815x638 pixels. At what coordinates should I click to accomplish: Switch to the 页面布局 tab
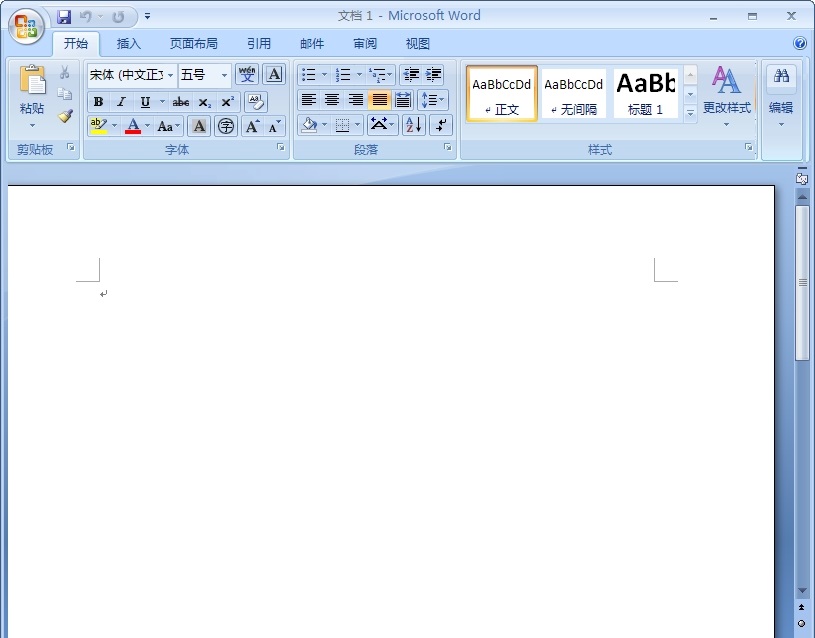194,44
